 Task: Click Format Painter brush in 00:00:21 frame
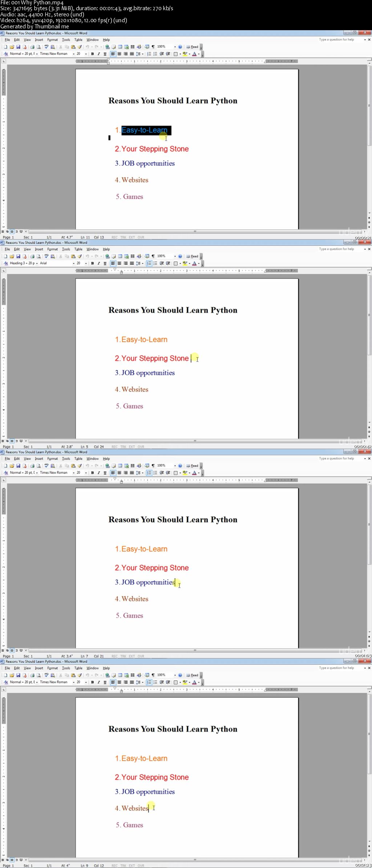pyautogui.click(x=80, y=47)
